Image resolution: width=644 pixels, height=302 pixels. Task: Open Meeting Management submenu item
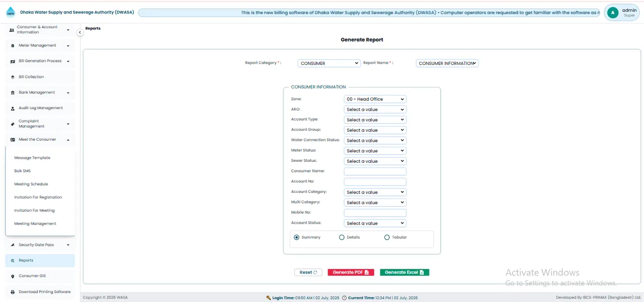[35, 224]
